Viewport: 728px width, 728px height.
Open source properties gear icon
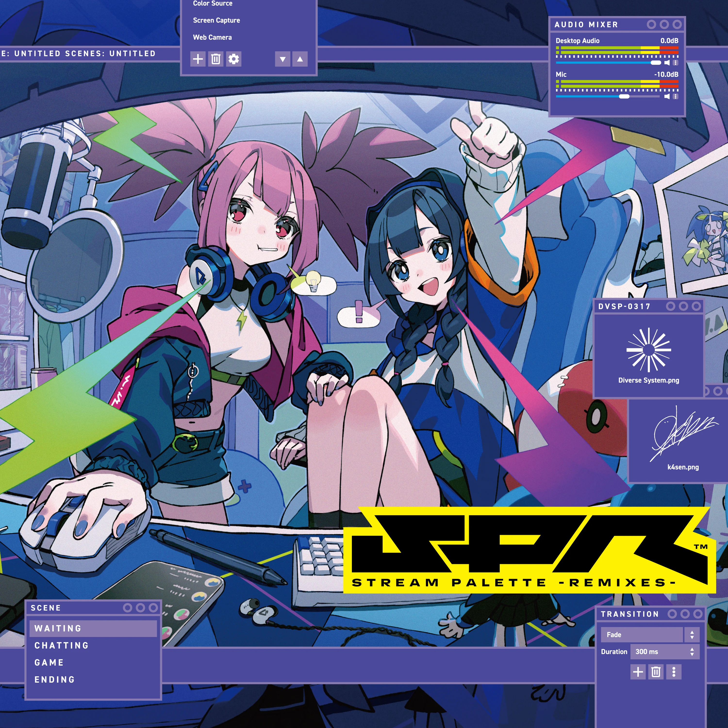point(234,59)
